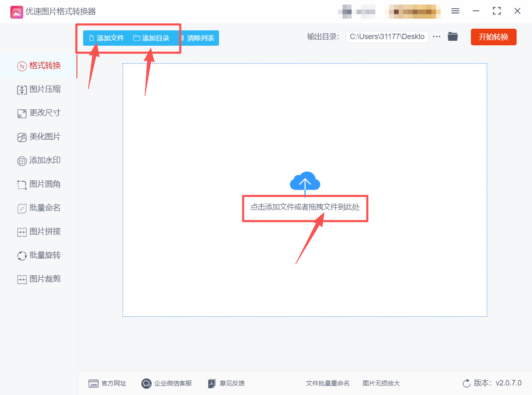Open 企业微信客服 customer service chat
Viewport: 532px width, 395px height.
(166, 383)
